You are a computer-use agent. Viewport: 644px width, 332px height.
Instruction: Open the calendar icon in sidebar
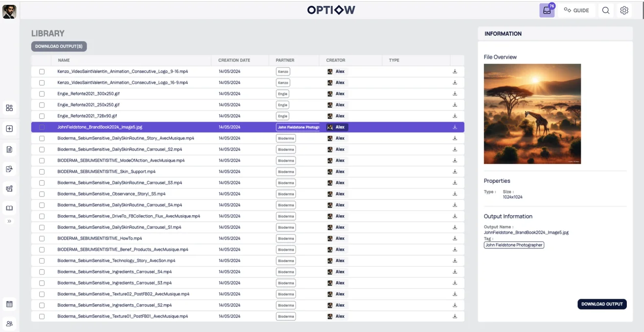click(9, 304)
